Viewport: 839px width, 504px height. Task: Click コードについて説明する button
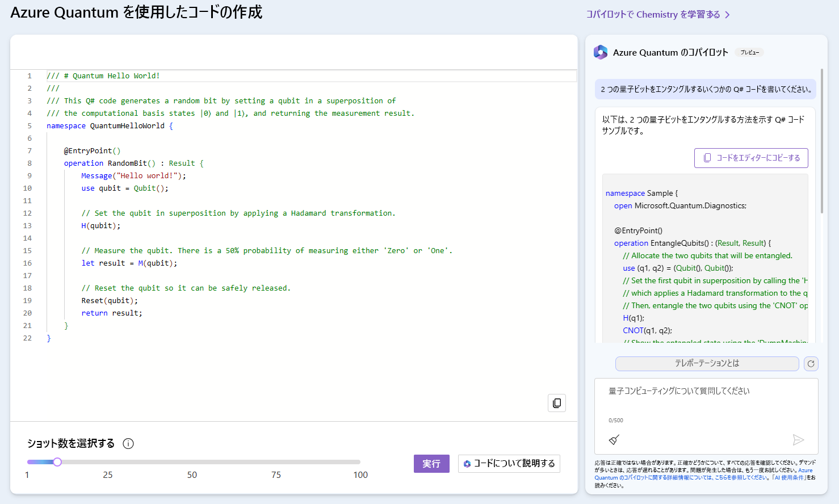[509, 464]
